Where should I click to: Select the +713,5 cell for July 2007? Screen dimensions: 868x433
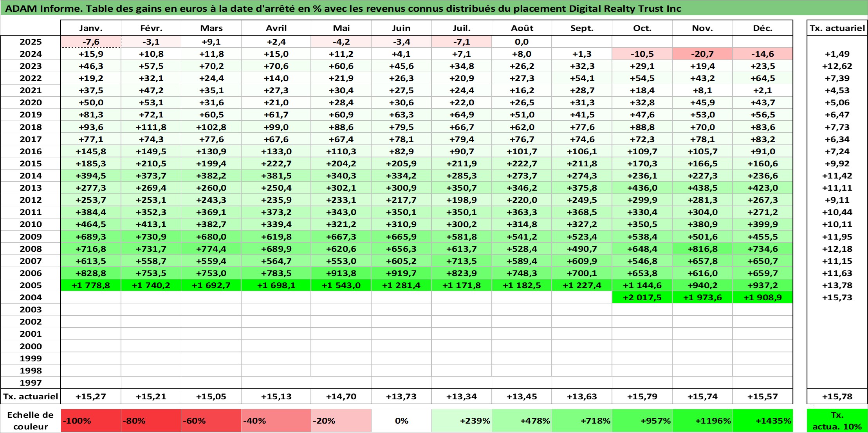[x=462, y=261]
